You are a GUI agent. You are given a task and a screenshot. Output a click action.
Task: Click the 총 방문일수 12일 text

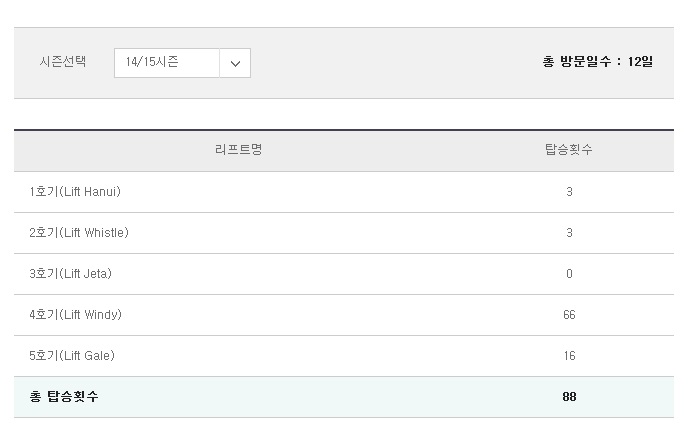(598, 61)
